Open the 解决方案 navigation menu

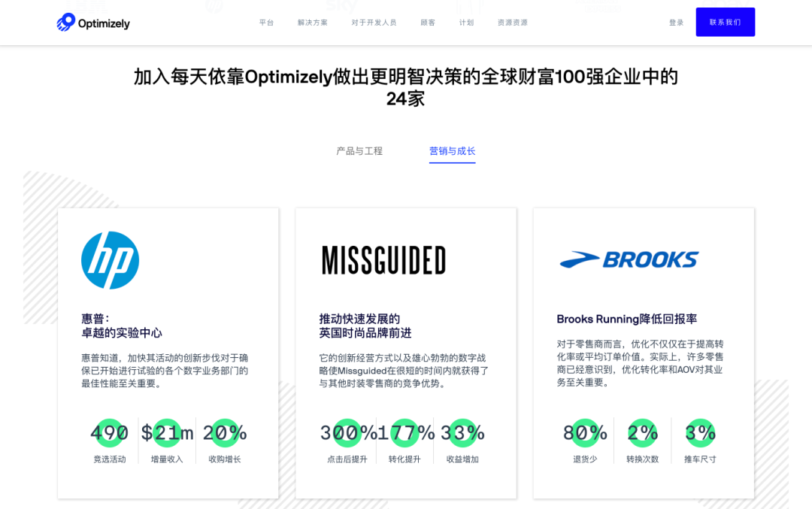pos(312,23)
